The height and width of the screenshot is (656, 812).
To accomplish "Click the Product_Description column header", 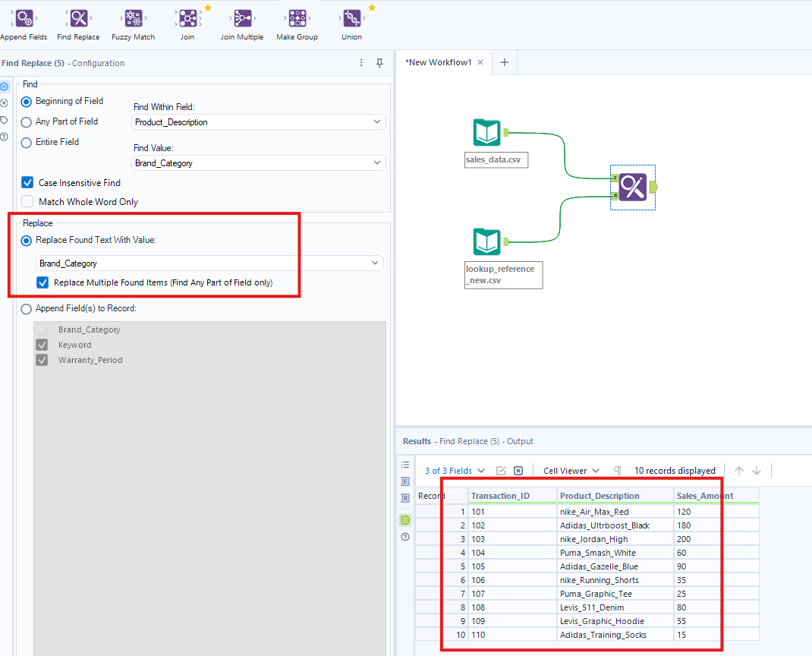I will tap(600, 496).
